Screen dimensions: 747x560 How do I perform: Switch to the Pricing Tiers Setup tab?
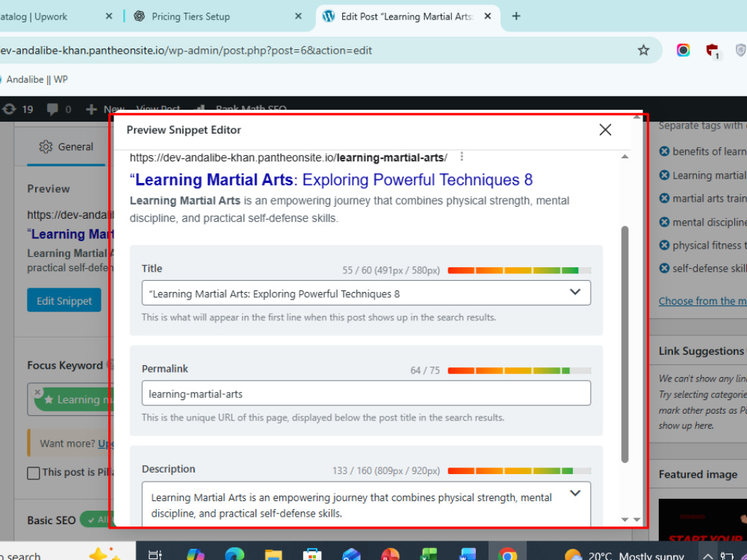tap(217, 16)
